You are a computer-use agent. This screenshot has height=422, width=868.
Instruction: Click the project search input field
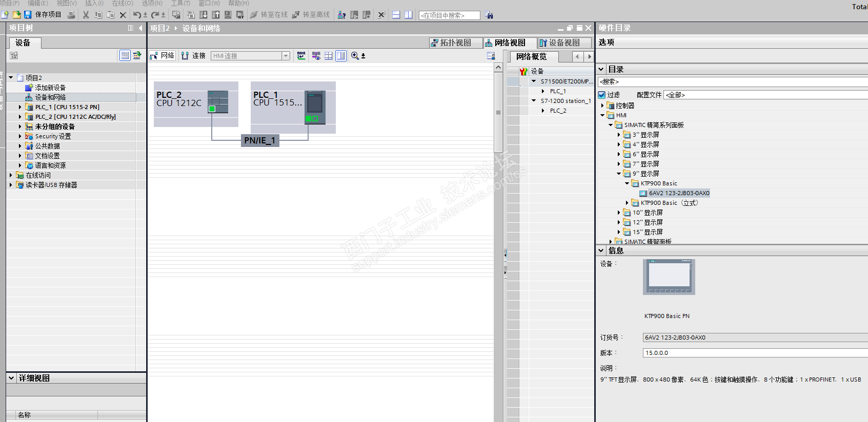450,15
